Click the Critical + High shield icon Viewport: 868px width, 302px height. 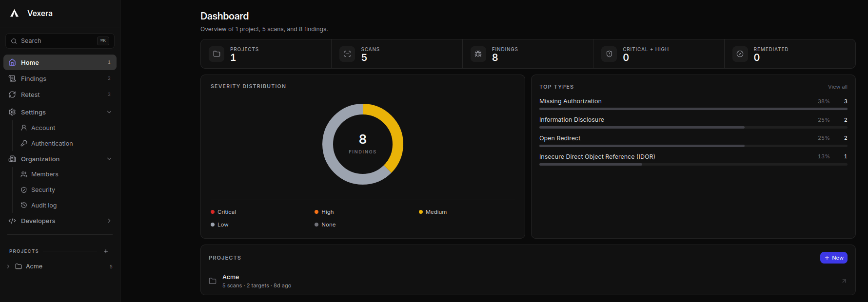pyautogui.click(x=609, y=54)
